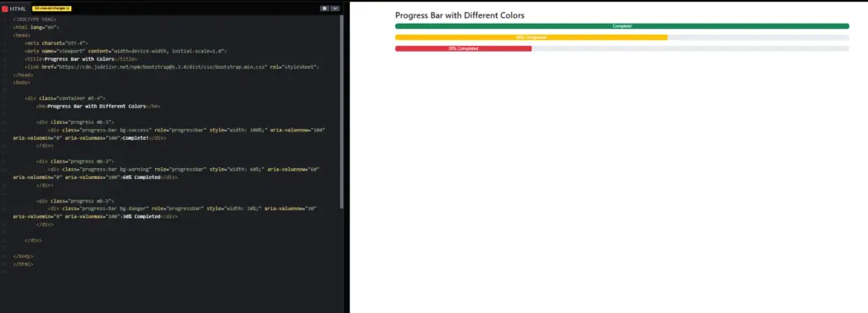Click the editor's vertical scrollbar
868x313 pixels.
[342, 111]
